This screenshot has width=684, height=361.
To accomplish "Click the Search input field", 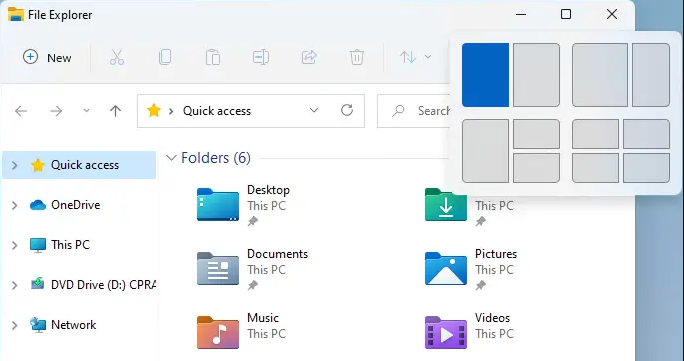I will [x=414, y=111].
